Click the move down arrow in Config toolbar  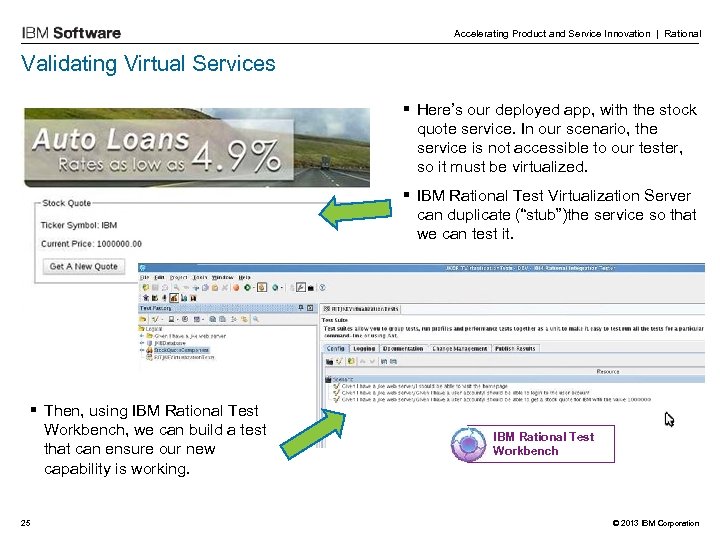pos(372,361)
